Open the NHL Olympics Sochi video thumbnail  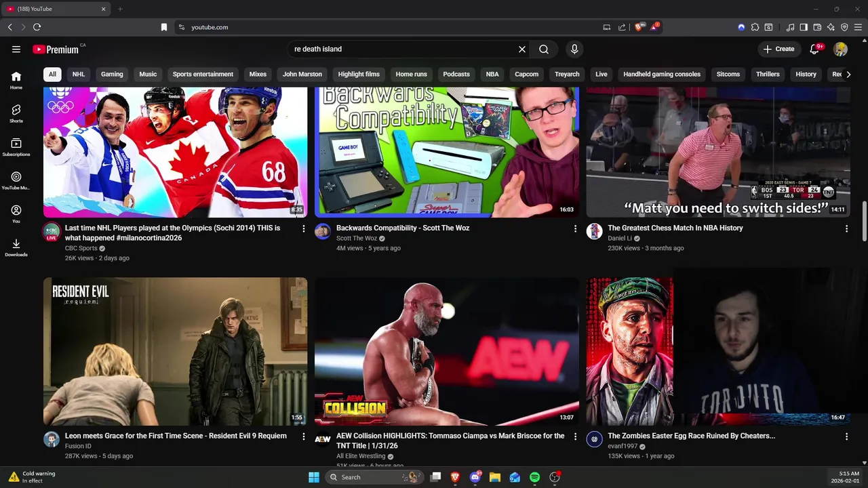click(175, 152)
